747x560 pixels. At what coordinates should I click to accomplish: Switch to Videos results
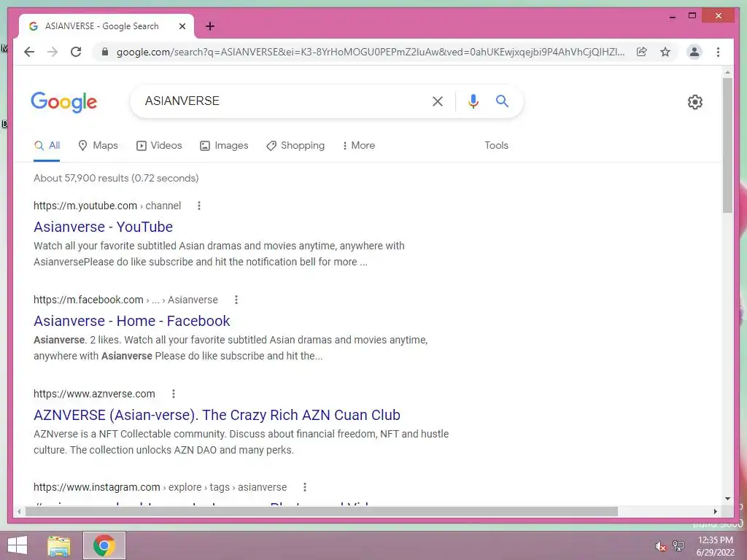(x=159, y=146)
